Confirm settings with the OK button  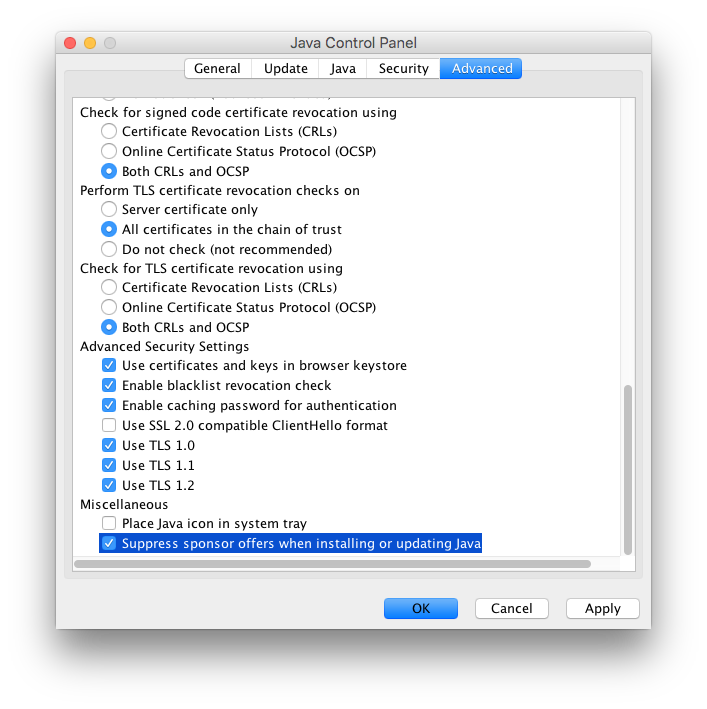(421, 608)
